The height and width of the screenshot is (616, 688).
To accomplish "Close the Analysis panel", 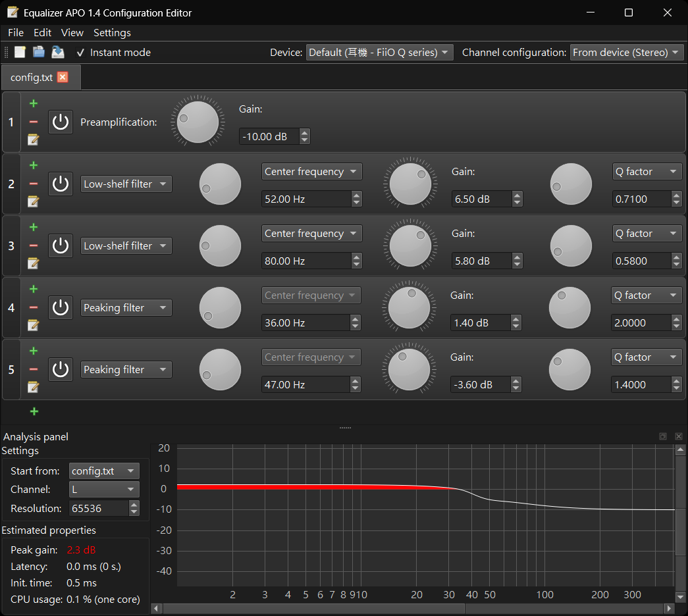I will [x=679, y=436].
